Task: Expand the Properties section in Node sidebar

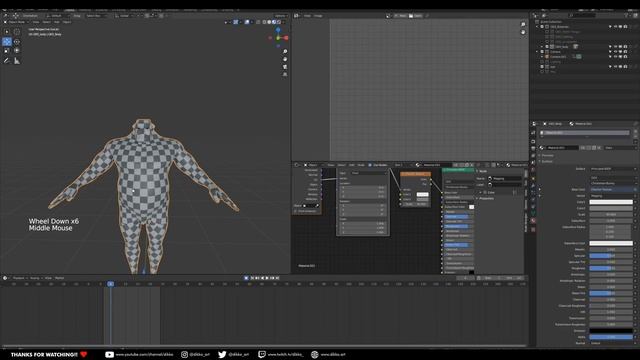Action: pos(486,198)
